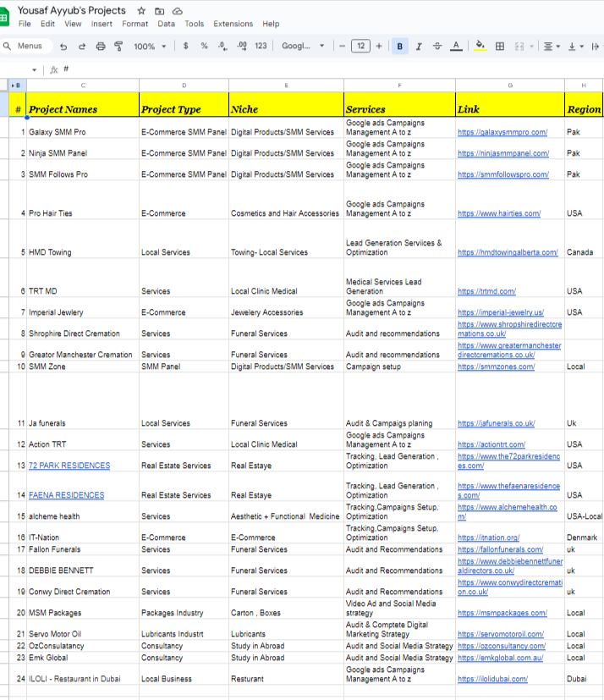Click the 72 PARK RESIDENCES link
The width and height of the screenshot is (604, 700).
coord(69,466)
